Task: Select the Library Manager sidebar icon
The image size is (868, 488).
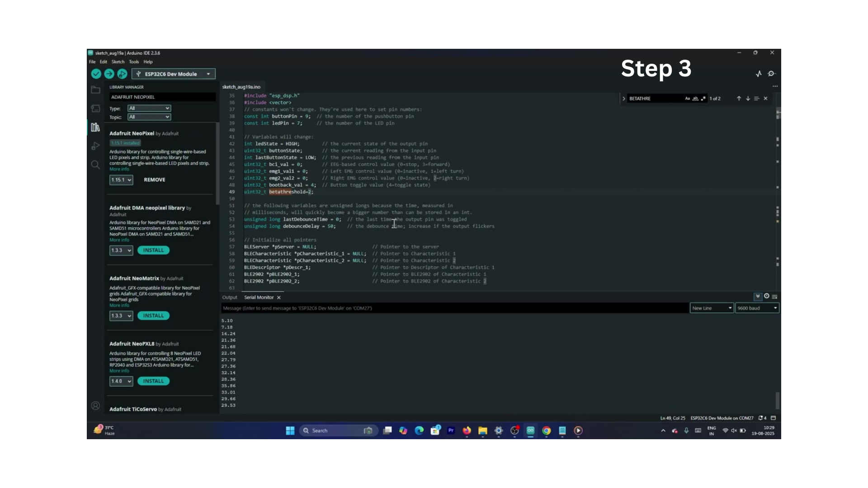Action: coord(95,127)
